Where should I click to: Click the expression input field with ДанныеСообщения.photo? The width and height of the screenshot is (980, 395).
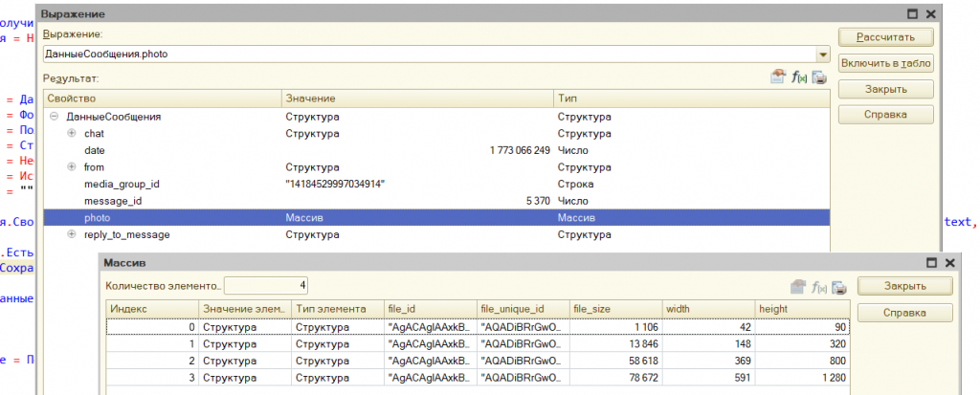tap(429, 55)
